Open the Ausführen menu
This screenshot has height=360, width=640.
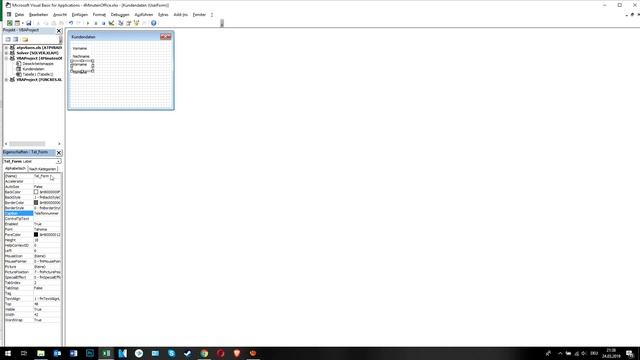(144, 15)
